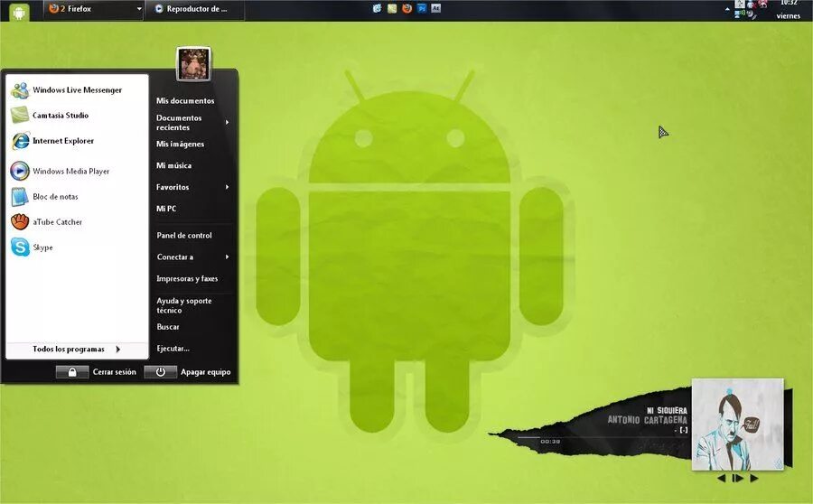Click the power icon for Apagar equipo

coord(160,372)
